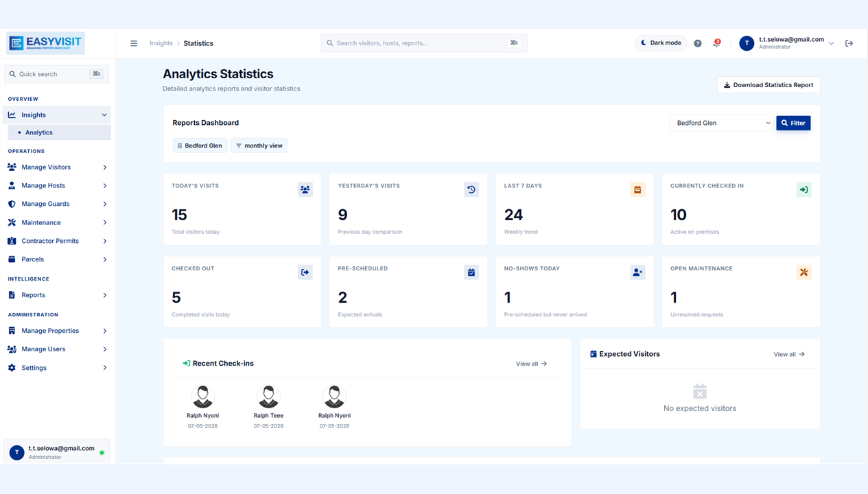Screen dimensions: 868x494
Task: Expand Contractor Permits chevron
Action: 104,241
